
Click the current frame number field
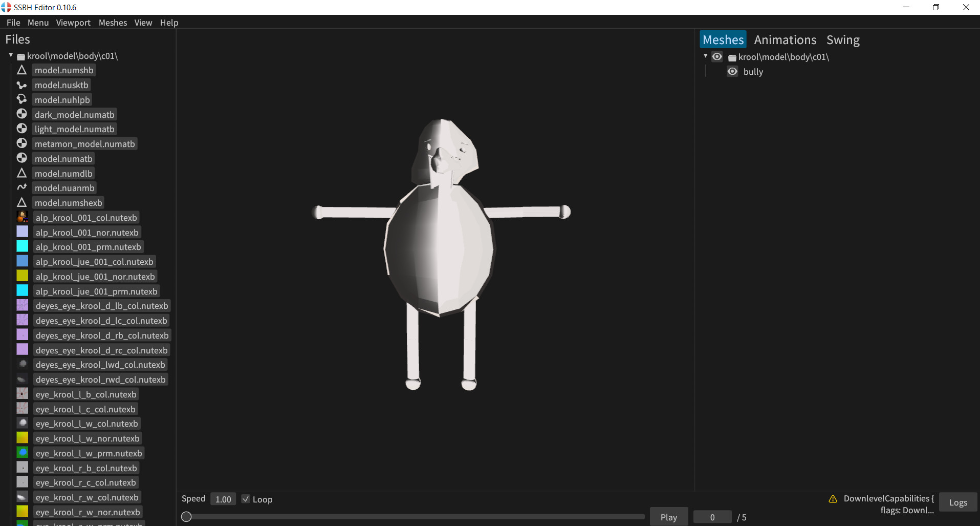point(712,517)
